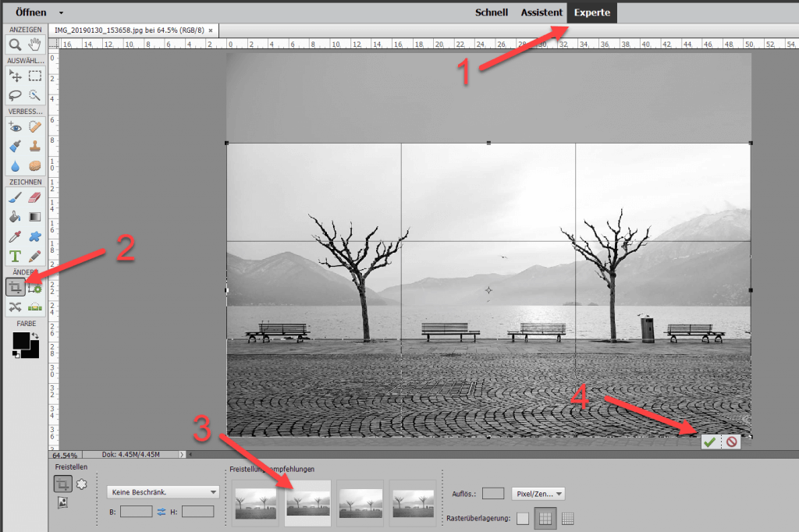
Task: Choose Perspective Crop tool in options bar
Action: (62, 503)
